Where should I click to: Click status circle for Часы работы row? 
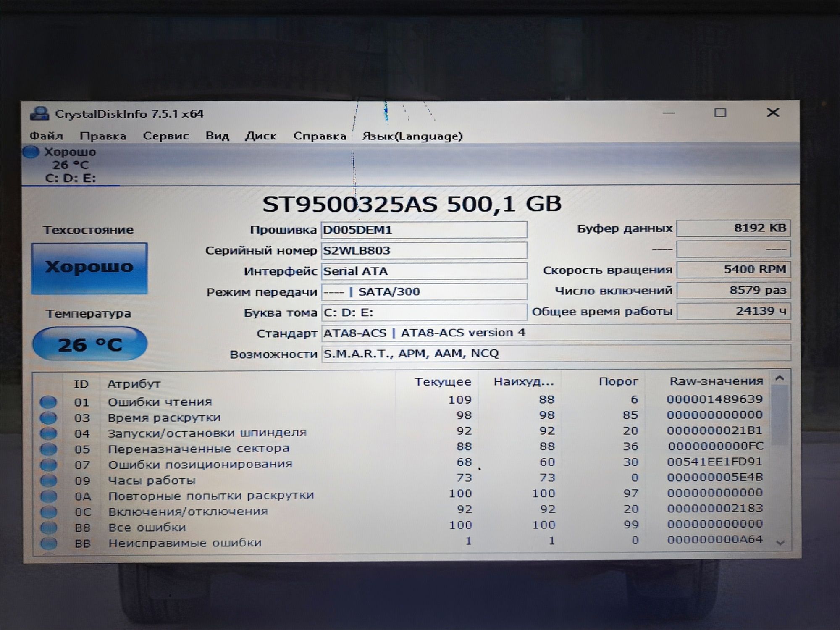click(48, 480)
